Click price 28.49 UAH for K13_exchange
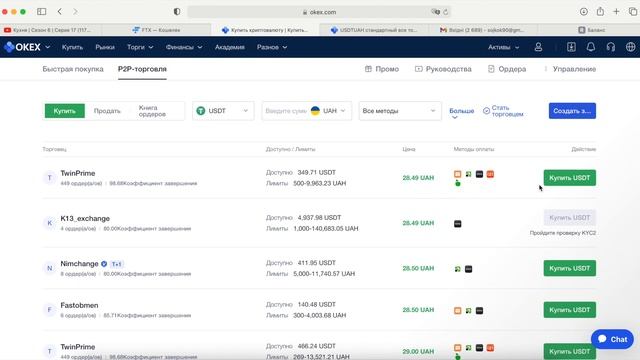Screen dimensions: 640x360 [418, 223]
